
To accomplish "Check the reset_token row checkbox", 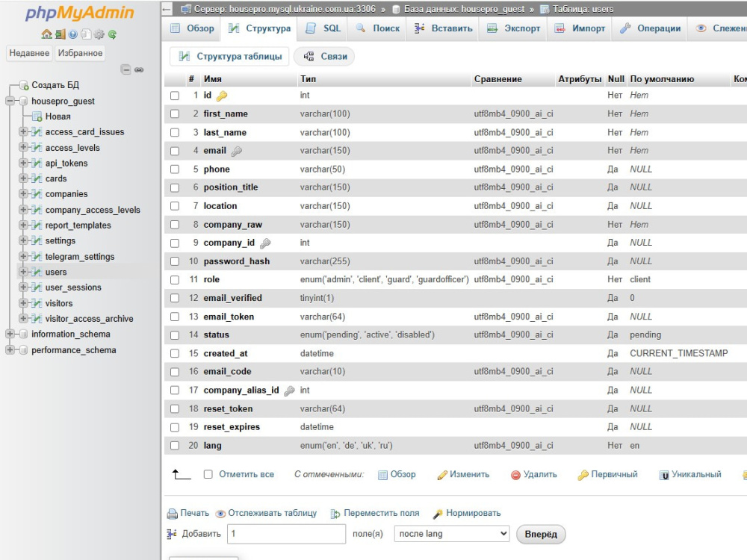I will point(175,409).
